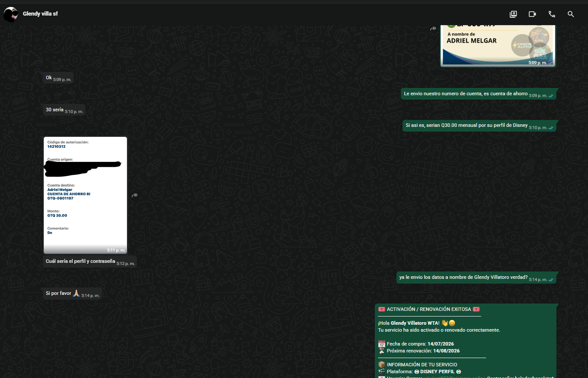Click read receipt checkmarks on "Glendy Villatoro verdad?" message
Screen dimensions: 588x378
point(551,280)
